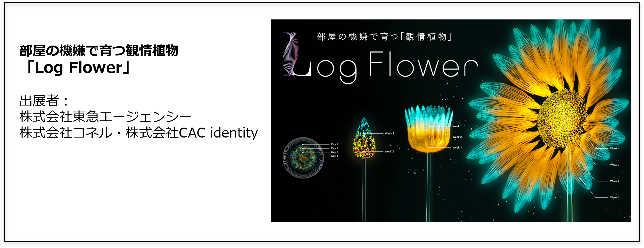Click the Week 4 label by the sunflower

615,149
